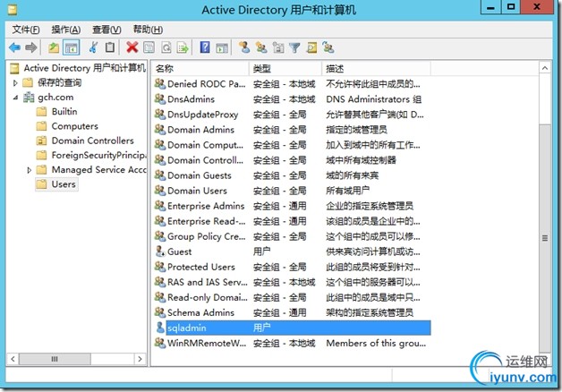Click the vertical scrollbar thumb
This screenshot has height=392, width=562.
[545, 238]
